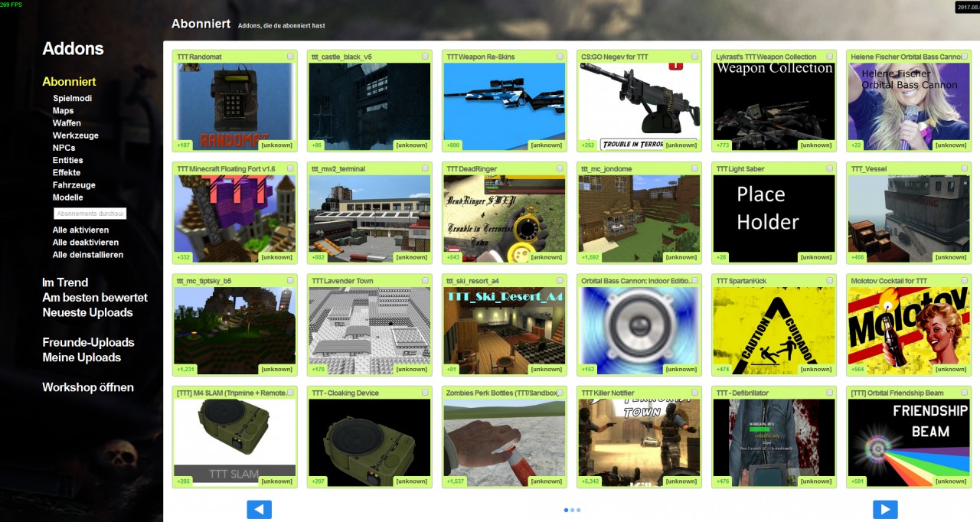The height and width of the screenshot is (522, 980).
Task: Click the rating value +800
Action: tap(454, 145)
